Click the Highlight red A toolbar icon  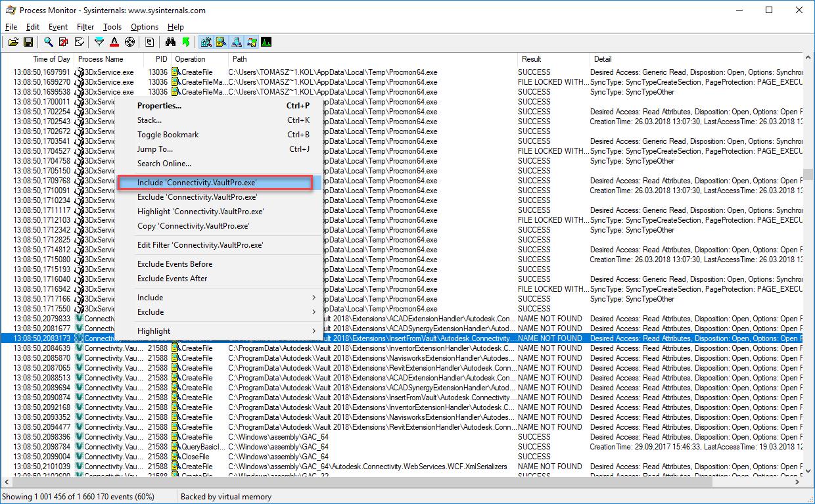114,43
